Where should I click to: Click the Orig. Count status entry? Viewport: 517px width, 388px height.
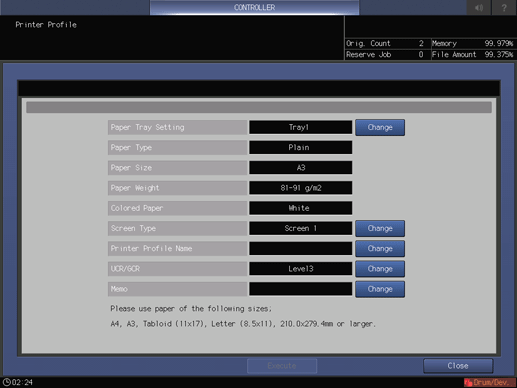387,43
